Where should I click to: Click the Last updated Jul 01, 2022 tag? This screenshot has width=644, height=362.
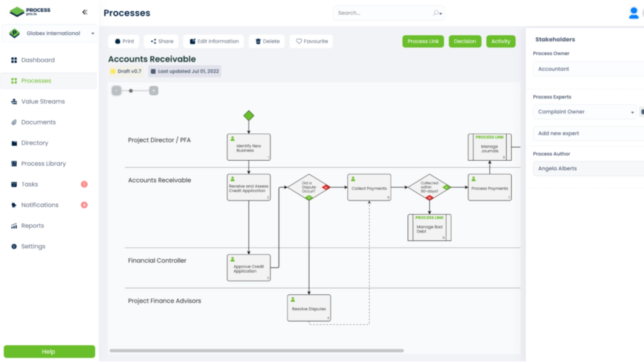pos(185,71)
